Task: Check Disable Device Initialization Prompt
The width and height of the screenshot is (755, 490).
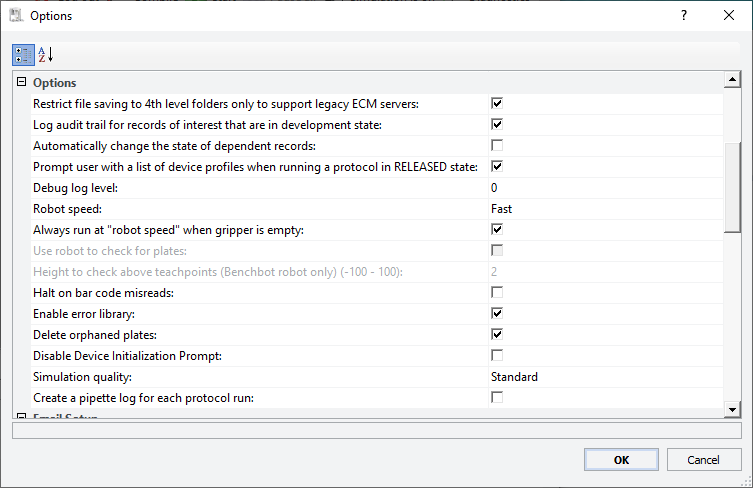Action: click(x=497, y=355)
